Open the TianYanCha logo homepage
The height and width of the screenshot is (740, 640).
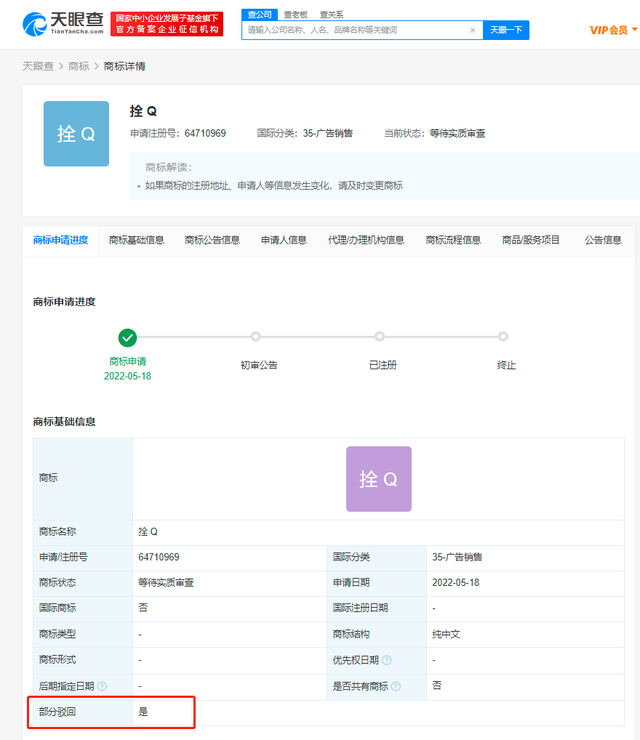pyautogui.click(x=63, y=24)
